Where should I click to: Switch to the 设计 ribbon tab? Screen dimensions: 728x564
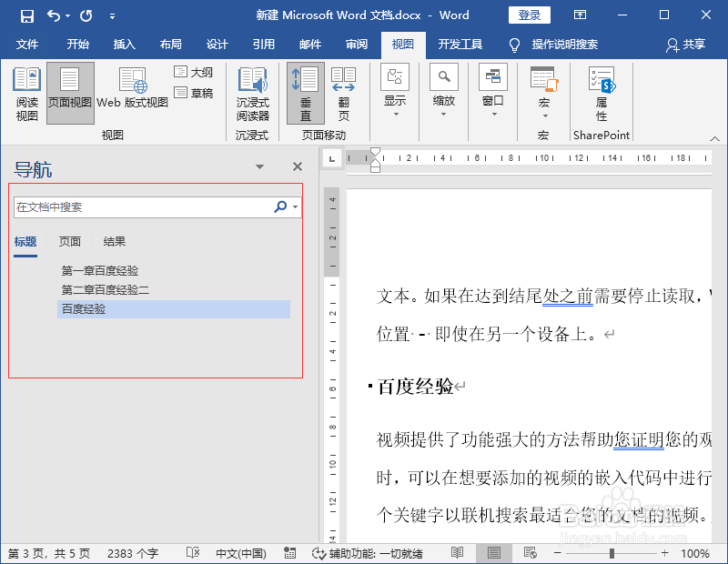(x=217, y=44)
